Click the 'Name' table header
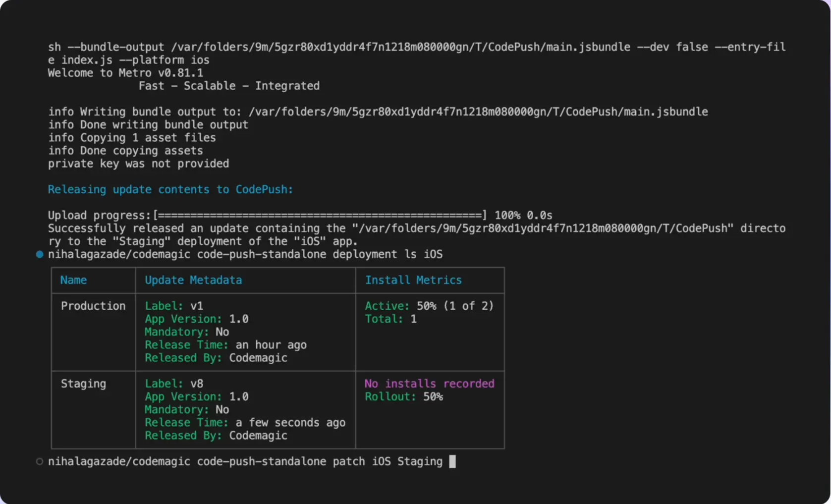 (73, 280)
